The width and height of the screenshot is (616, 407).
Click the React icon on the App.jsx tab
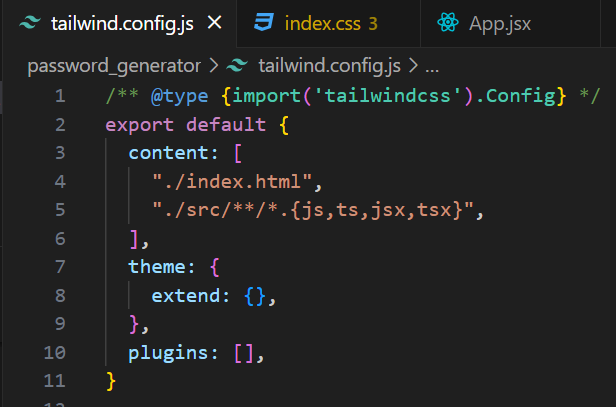(446, 23)
